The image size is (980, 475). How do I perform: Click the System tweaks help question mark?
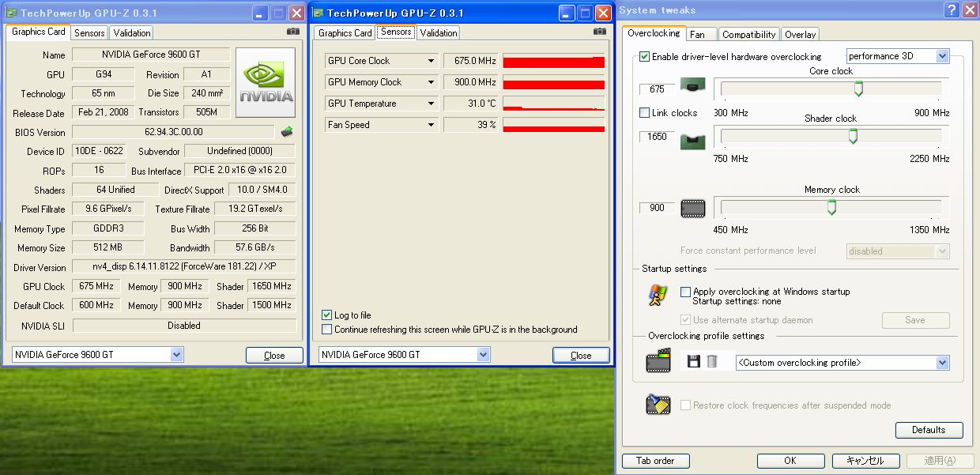952,10
